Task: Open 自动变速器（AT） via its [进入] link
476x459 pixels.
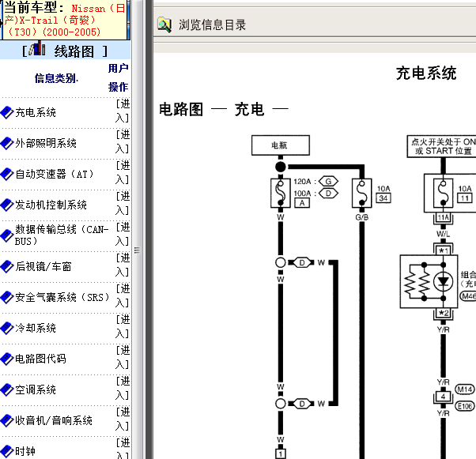Action: (123, 172)
